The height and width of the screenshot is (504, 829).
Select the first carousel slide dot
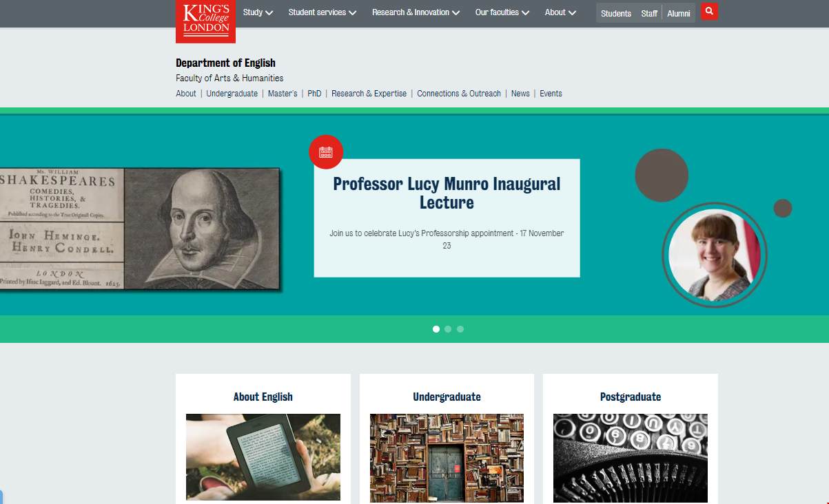click(x=436, y=329)
